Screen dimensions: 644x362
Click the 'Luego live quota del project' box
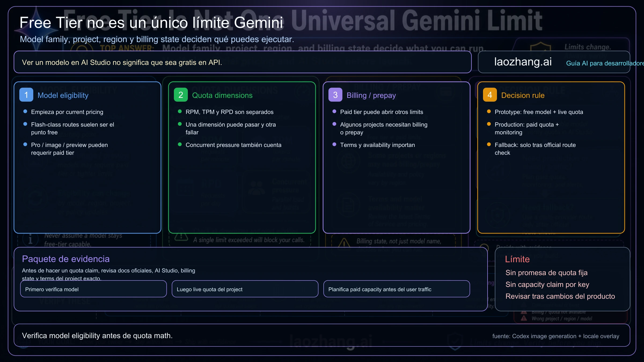pyautogui.click(x=245, y=289)
